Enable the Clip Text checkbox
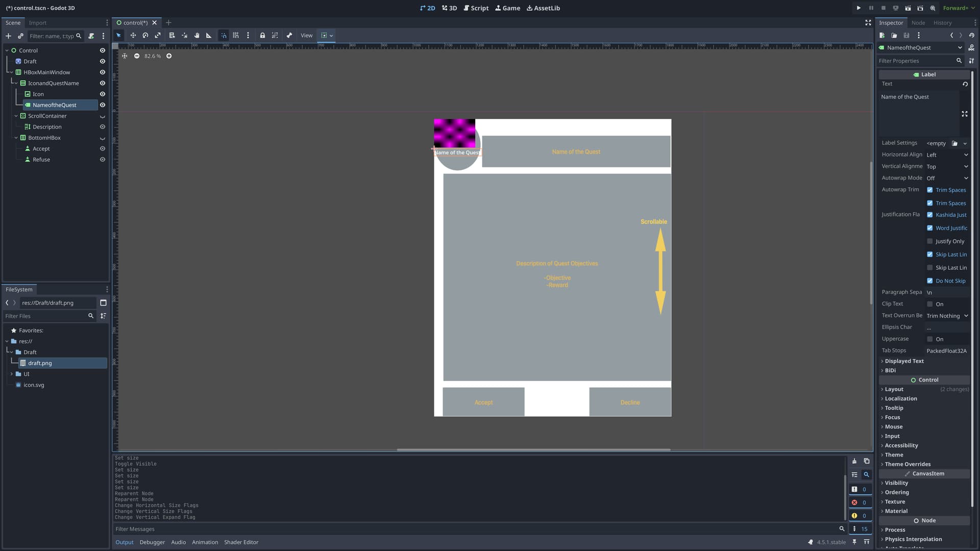Image resolution: width=980 pixels, height=551 pixels. click(929, 304)
